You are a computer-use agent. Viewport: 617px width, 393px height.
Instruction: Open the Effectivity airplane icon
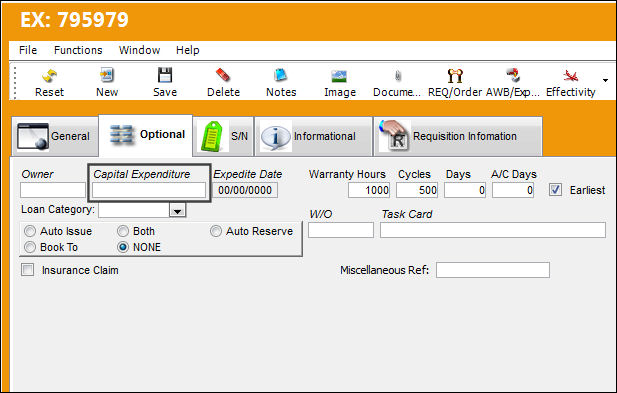[x=570, y=75]
